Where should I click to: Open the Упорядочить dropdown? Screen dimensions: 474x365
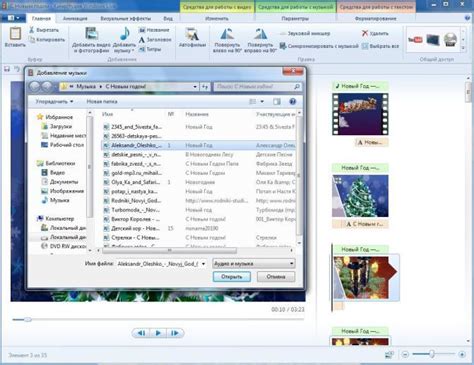(54, 101)
